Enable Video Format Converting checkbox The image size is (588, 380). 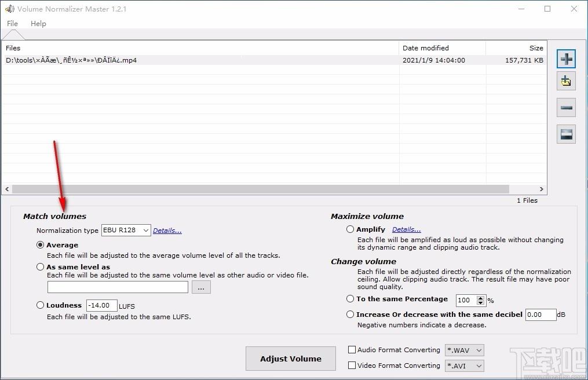pos(352,365)
